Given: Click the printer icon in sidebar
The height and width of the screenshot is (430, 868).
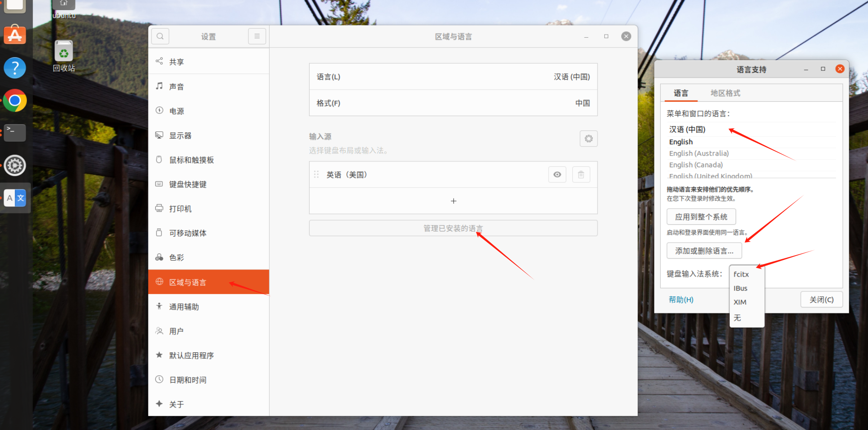Looking at the screenshot, I should point(159,208).
